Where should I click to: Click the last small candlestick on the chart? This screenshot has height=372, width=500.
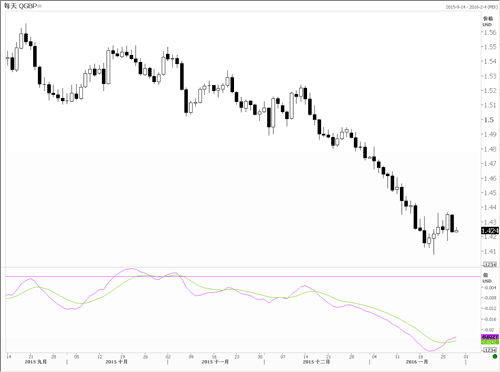[x=457, y=230]
